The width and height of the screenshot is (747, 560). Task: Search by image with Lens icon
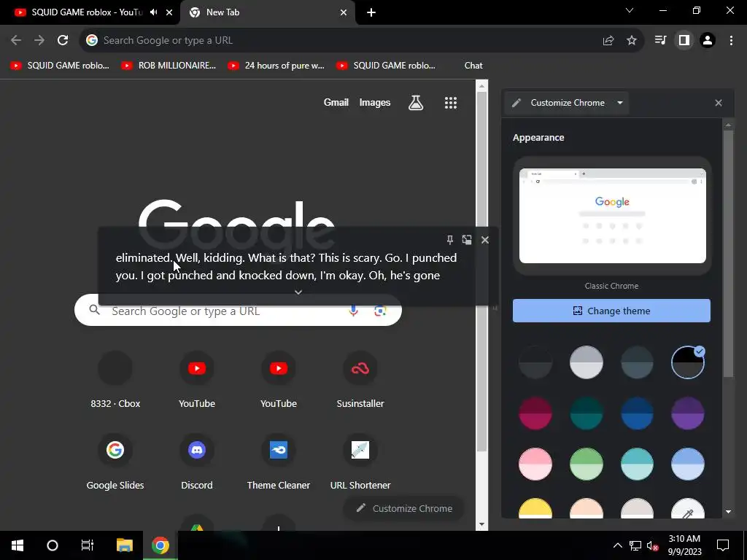tap(380, 311)
